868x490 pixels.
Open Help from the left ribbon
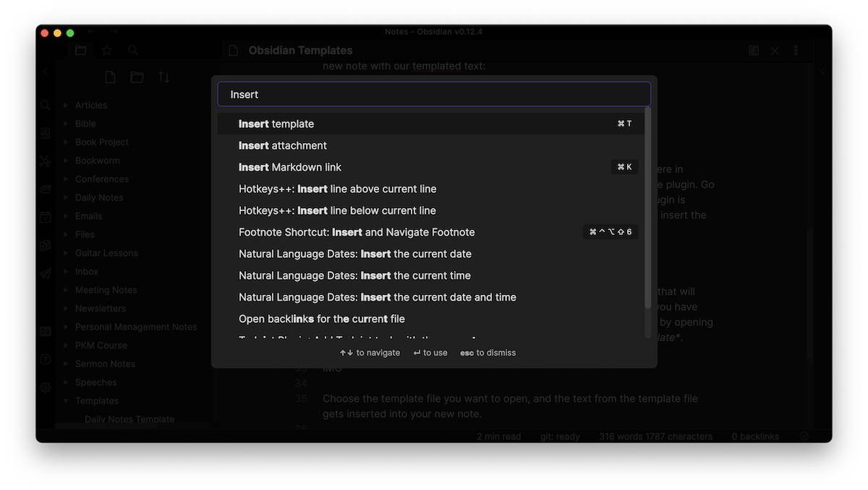click(x=46, y=359)
